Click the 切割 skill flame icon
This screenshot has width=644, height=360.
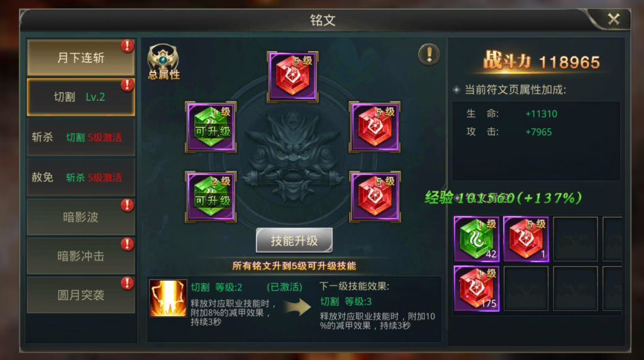click(167, 298)
